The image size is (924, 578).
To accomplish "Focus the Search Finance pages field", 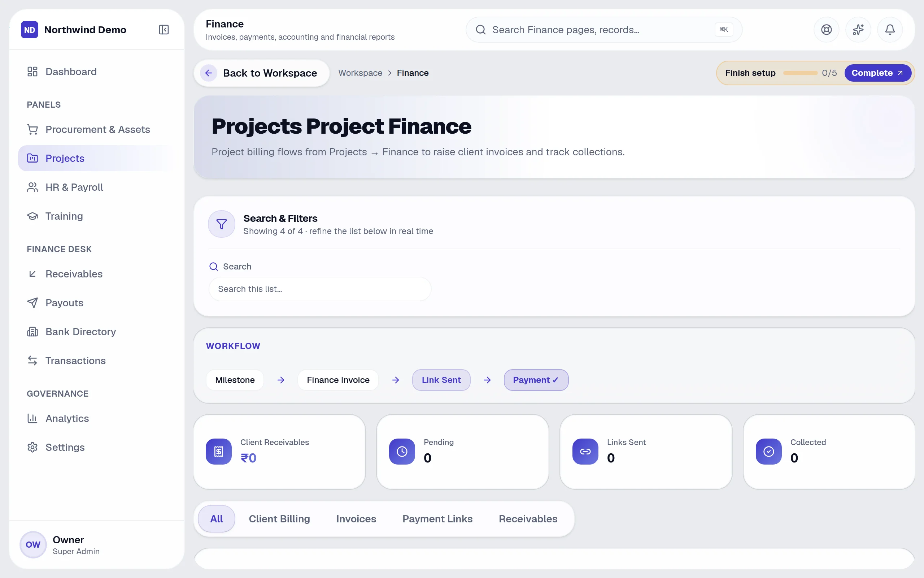I will click(x=603, y=29).
